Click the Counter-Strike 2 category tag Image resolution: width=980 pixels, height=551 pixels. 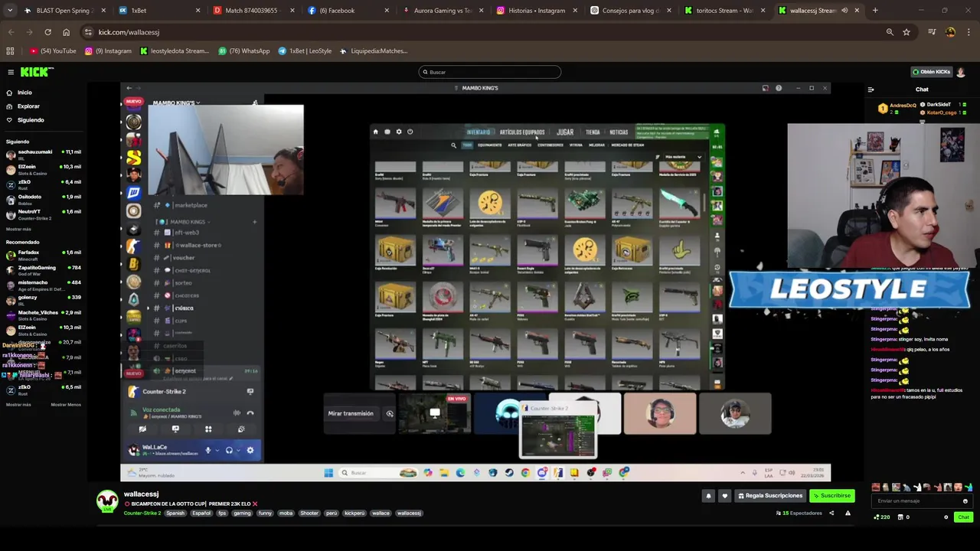[142, 513]
